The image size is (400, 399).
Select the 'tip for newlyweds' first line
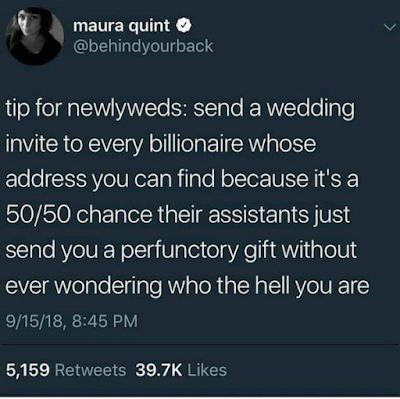180,110
